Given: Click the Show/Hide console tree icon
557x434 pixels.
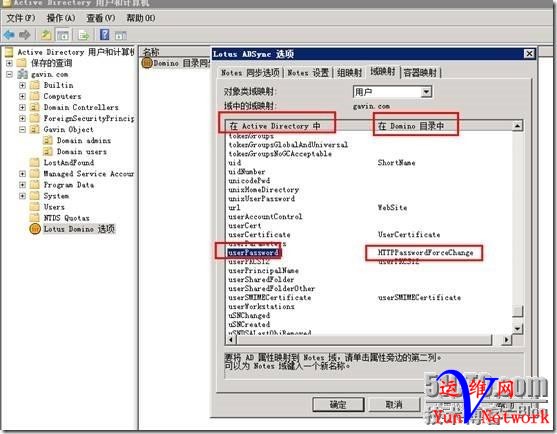Looking at the screenshot, I should click(x=63, y=35).
